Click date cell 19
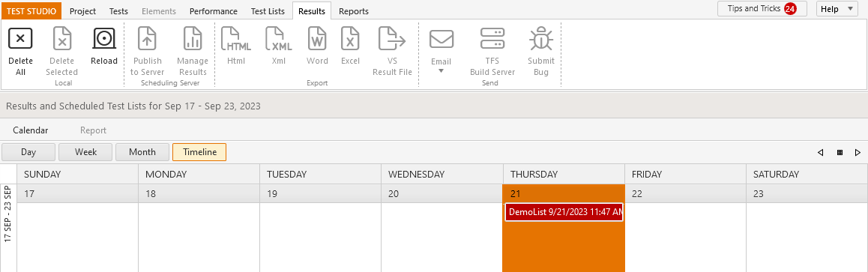 321,193
